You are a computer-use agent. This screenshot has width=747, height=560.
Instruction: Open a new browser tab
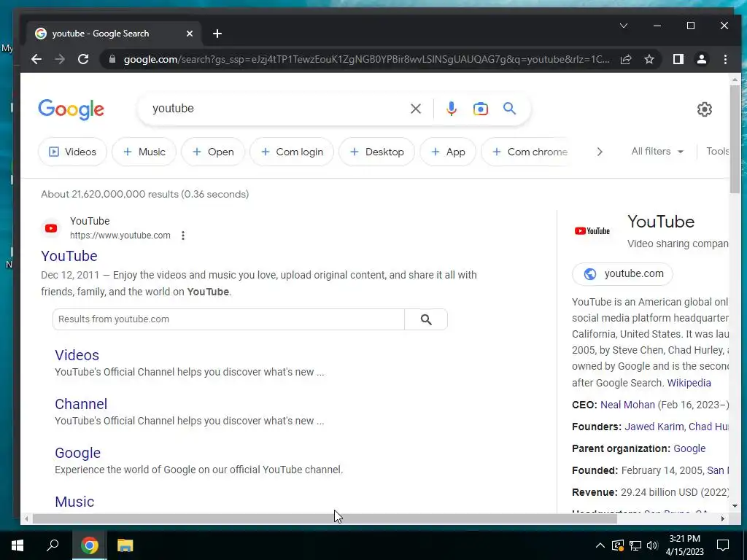click(x=217, y=34)
